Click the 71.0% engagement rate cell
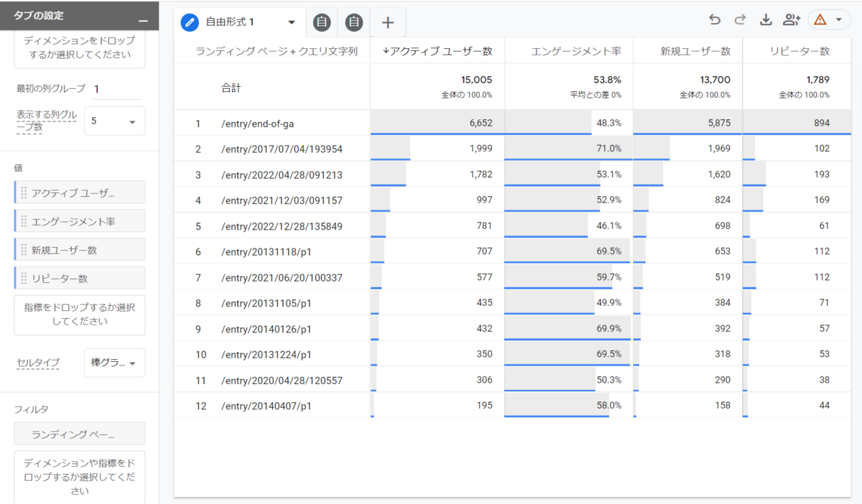Image resolution: width=862 pixels, height=504 pixels. coord(569,149)
